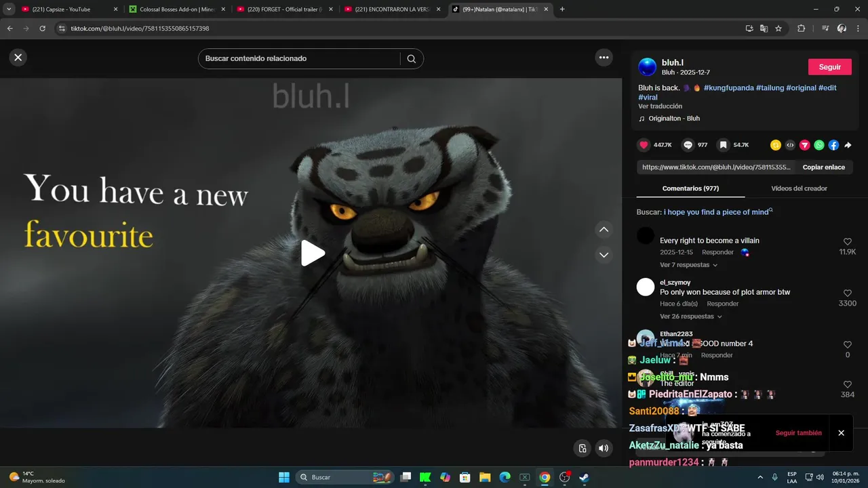Switch to Comentarios (977) tab
868x488 pixels.
tap(690, 188)
